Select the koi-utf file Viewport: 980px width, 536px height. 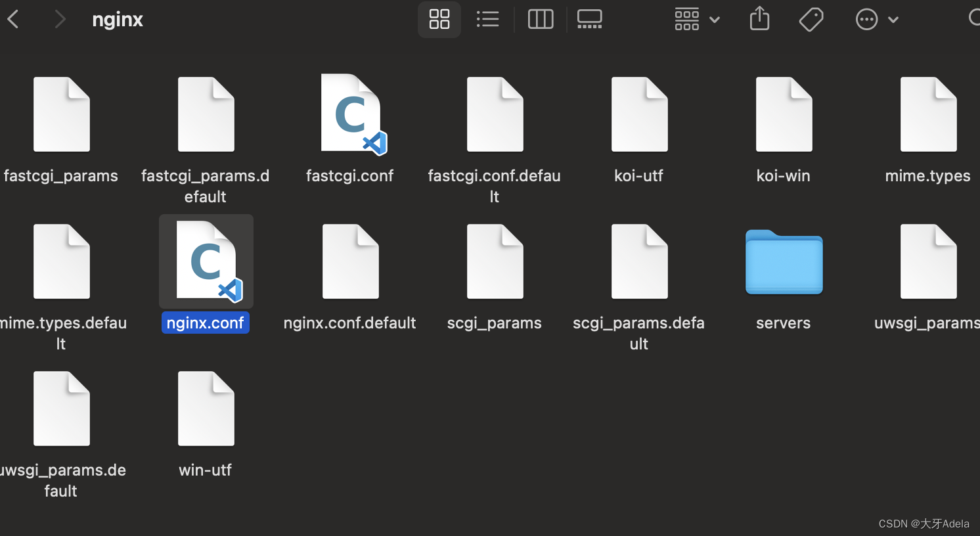638,114
